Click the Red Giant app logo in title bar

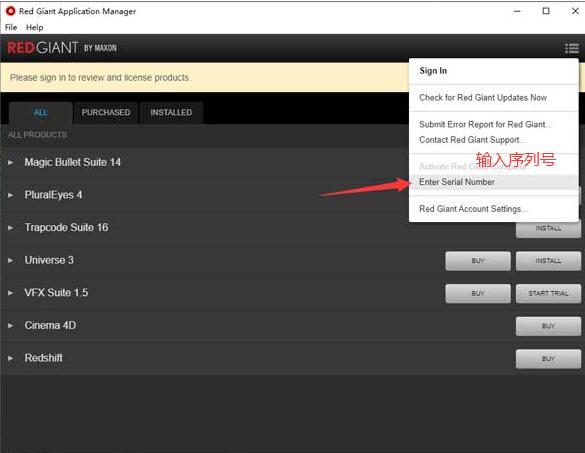click(10, 11)
